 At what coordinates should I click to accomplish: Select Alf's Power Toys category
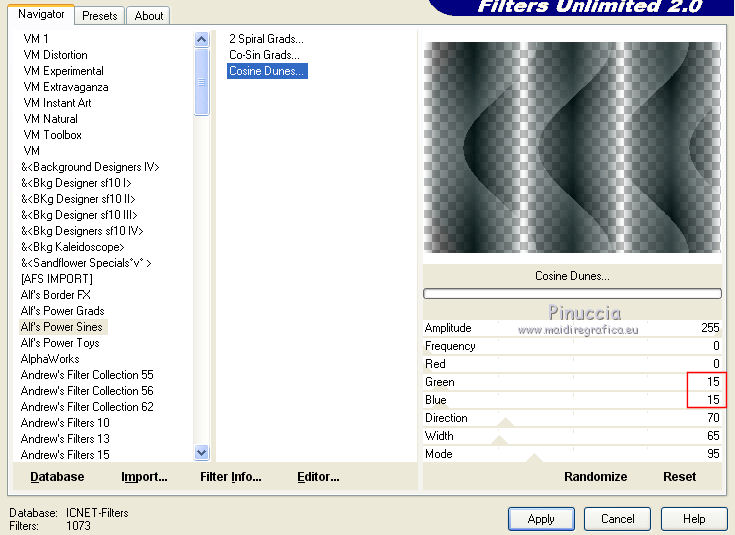(60, 343)
